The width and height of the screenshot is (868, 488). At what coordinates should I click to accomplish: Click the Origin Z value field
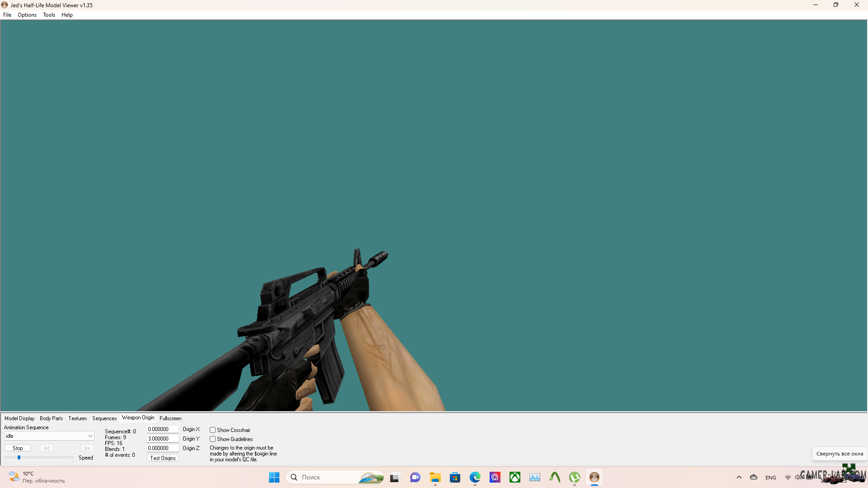[x=163, y=448]
